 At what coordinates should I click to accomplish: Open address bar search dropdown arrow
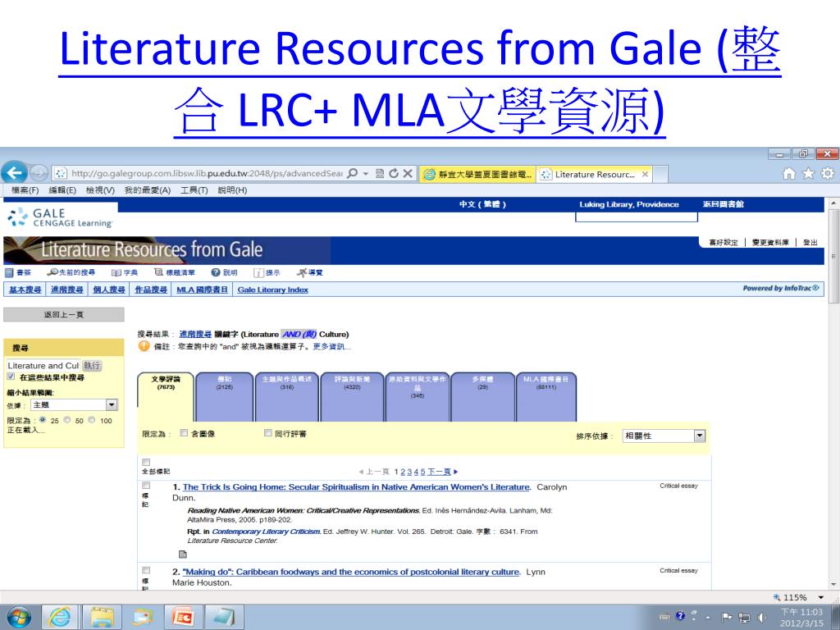click(366, 174)
